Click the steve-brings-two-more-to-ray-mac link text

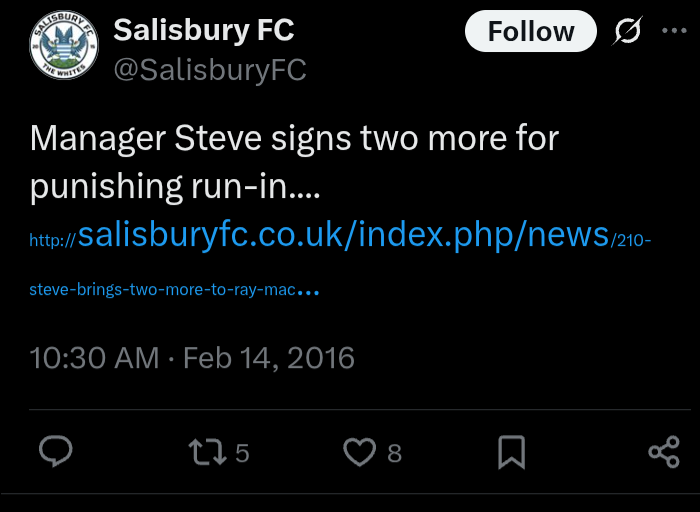coord(165,290)
